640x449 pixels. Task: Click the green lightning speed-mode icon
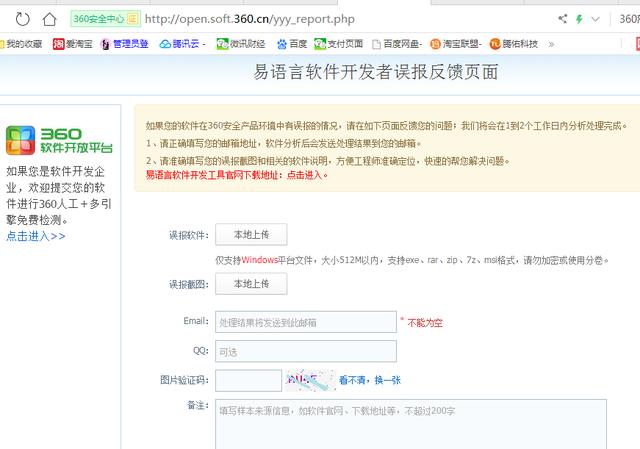[579, 19]
